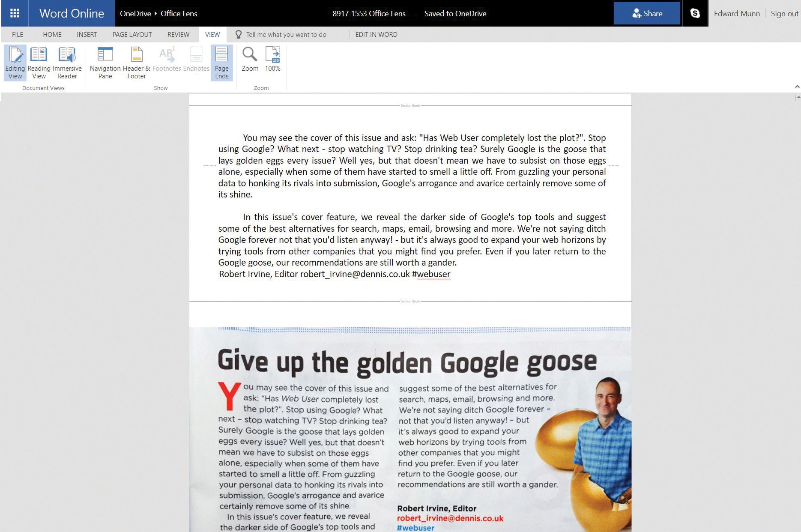
Task: Click the document title 8917 1553 Office Lens
Action: [x=369, y=13]
